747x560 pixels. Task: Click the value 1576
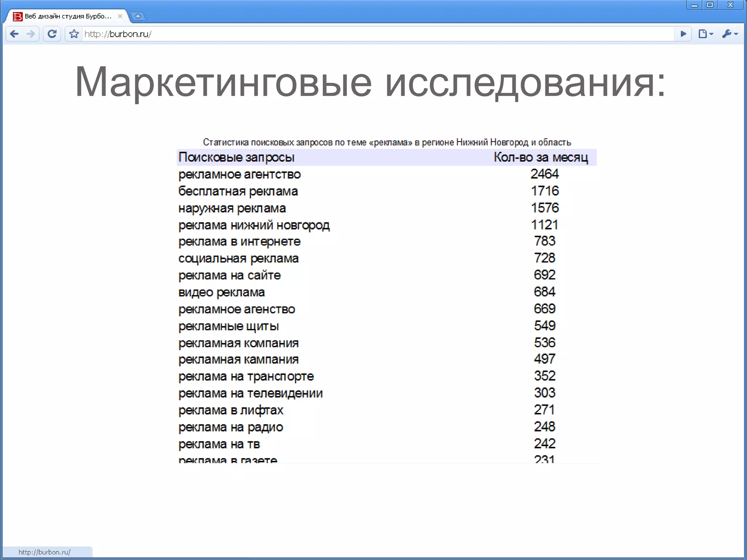click(x=545, y=208)
